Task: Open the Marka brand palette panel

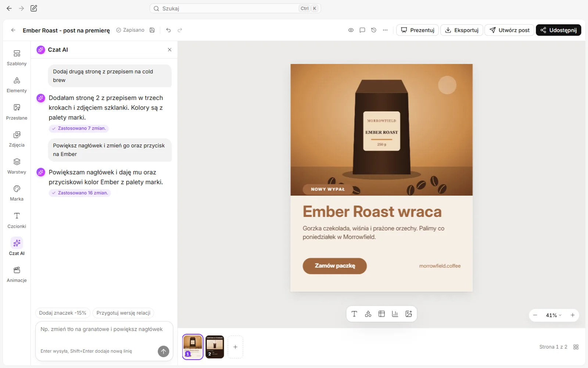Action: click(17, 193)
